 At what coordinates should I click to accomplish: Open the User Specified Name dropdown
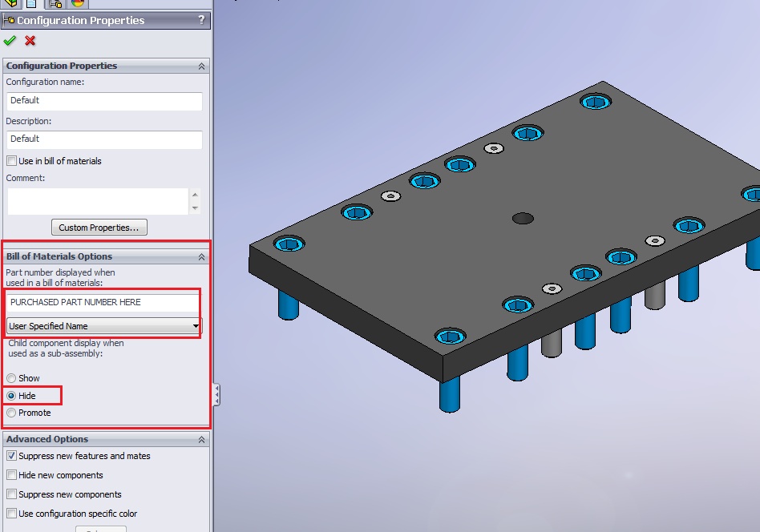point(103,326)
